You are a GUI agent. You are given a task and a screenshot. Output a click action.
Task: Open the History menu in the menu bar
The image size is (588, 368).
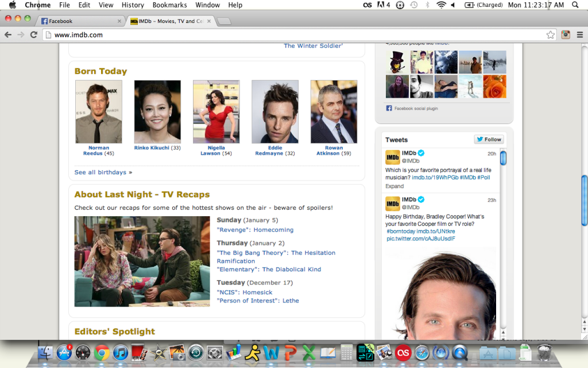tap(133, 5)
